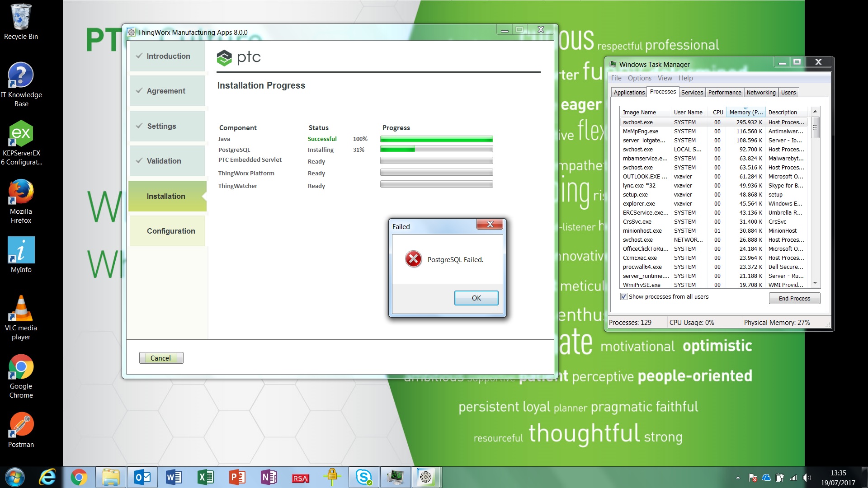Select the explorer.exe process row

click(713, 204)
